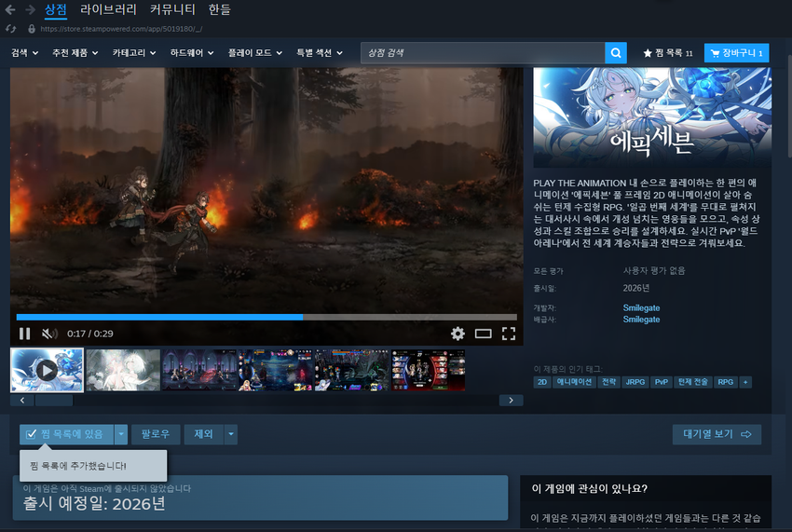The width and height of the screenshot is (792, 532).
Task: Toggle the 찜 목록에 있음 wishlist checkbox button
Action: pyautogui.click(x=67, y=434)
